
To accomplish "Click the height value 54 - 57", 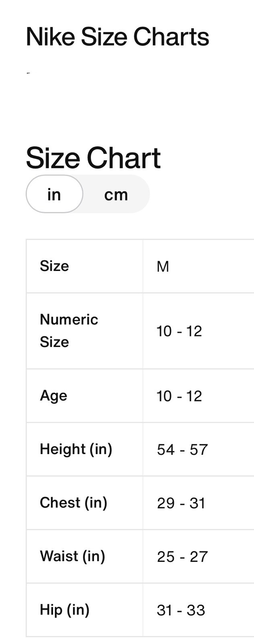I will point(182,450).
